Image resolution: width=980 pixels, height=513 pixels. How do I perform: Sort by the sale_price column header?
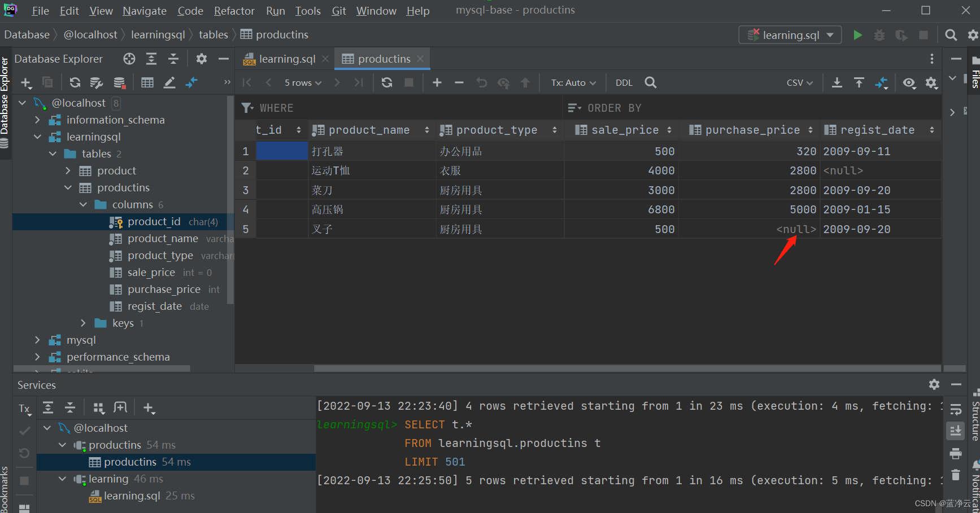pos(622,130)
